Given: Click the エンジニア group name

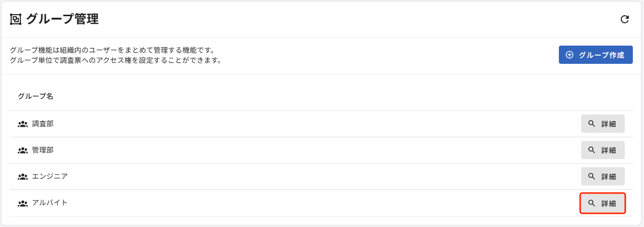Looking at the screenshot, I should (50, 176).
